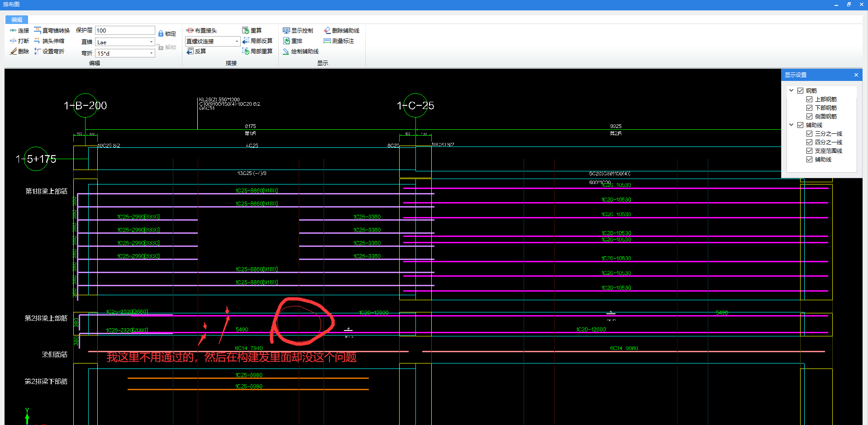Open the 弯折 15*d dropdown
The height and width of the screenshot is (425, 868).
click(x=151, y=53)
